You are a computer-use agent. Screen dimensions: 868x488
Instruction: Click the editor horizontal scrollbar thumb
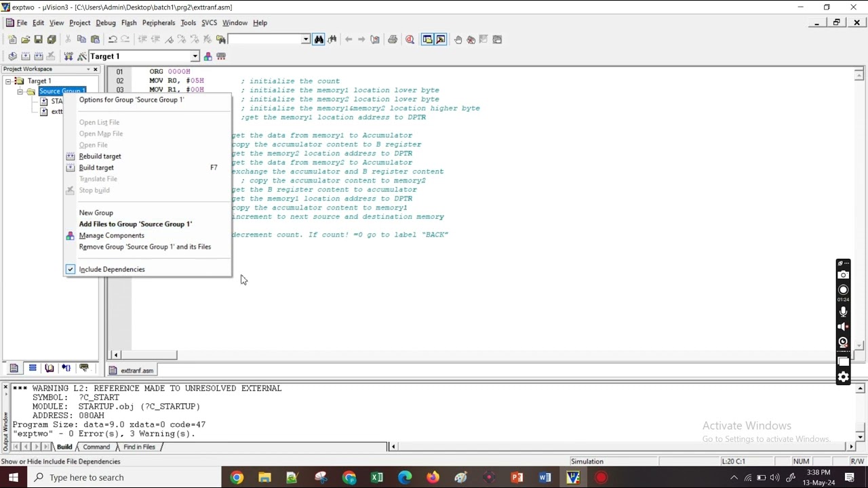click(x=149, y=354)
